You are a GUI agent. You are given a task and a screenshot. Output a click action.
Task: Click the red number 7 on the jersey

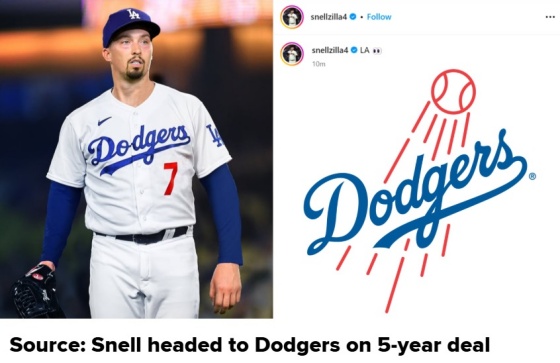coord(170,179)
